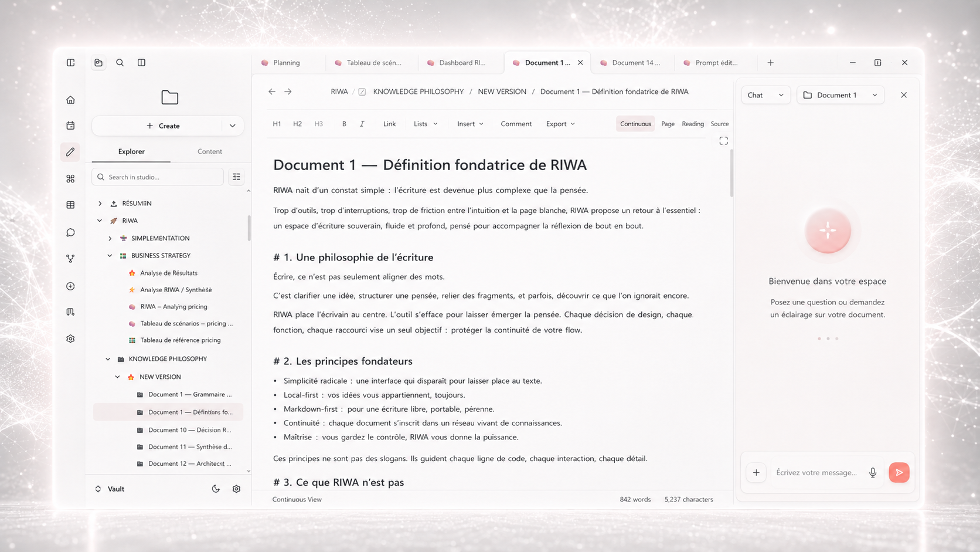Screen dimensions: 980x552
Task: Open the calendar icon in left sidebar
Action: click(70, 126)
